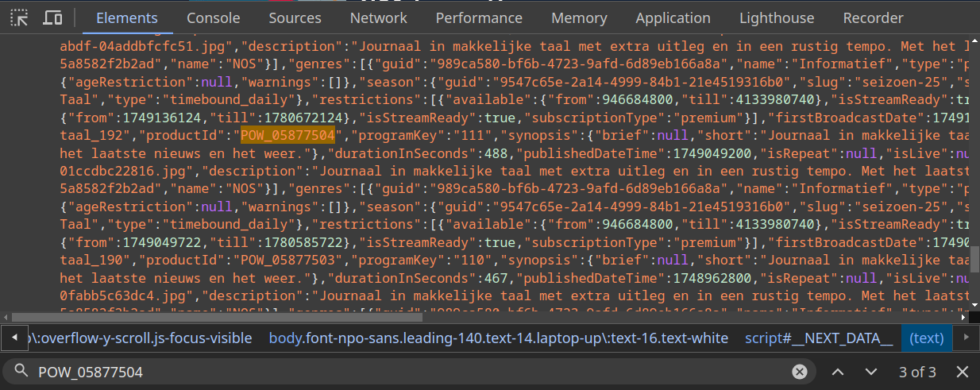Close the find bar
Viewport: 980px width, 390px height.
click(962, 372)
